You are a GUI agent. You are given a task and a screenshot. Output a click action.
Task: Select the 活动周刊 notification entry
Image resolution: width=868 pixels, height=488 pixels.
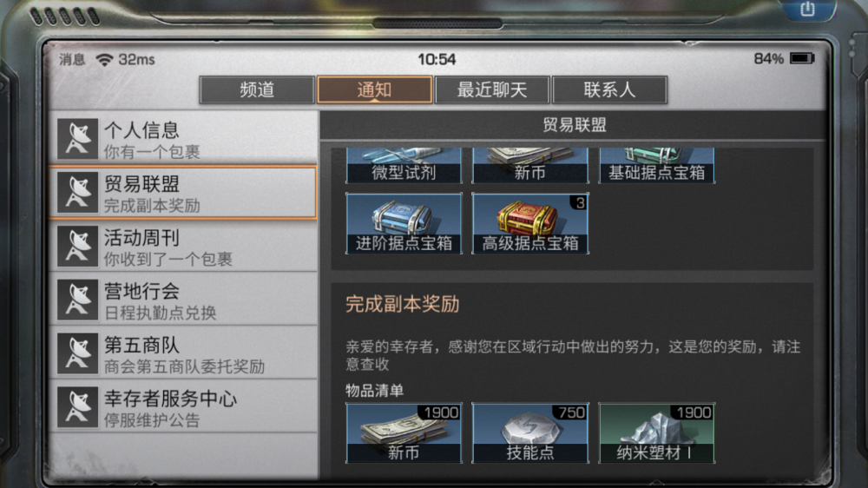tap(183, 246)
